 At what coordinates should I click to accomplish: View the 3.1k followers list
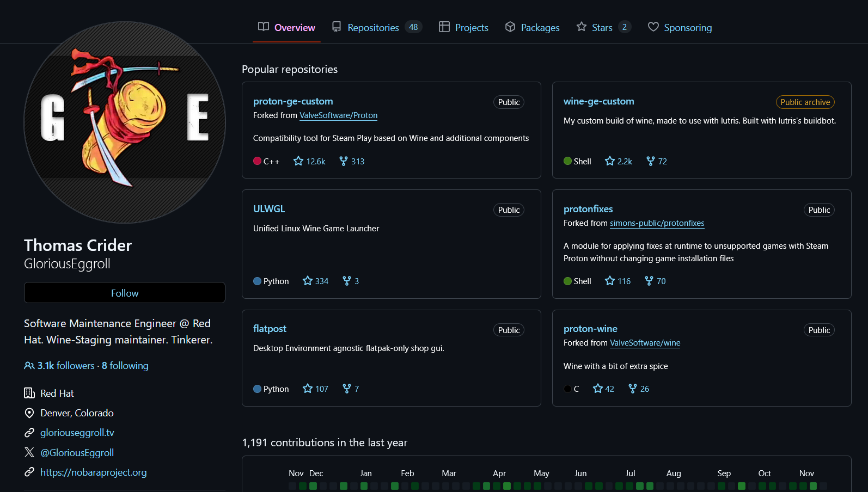click(66, 366)
